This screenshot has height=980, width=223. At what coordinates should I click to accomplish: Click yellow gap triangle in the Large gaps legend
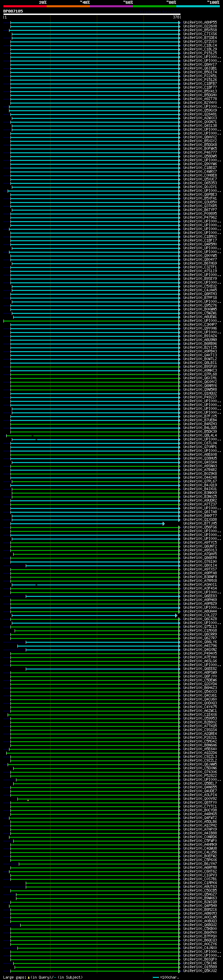[x=29, y=977]
